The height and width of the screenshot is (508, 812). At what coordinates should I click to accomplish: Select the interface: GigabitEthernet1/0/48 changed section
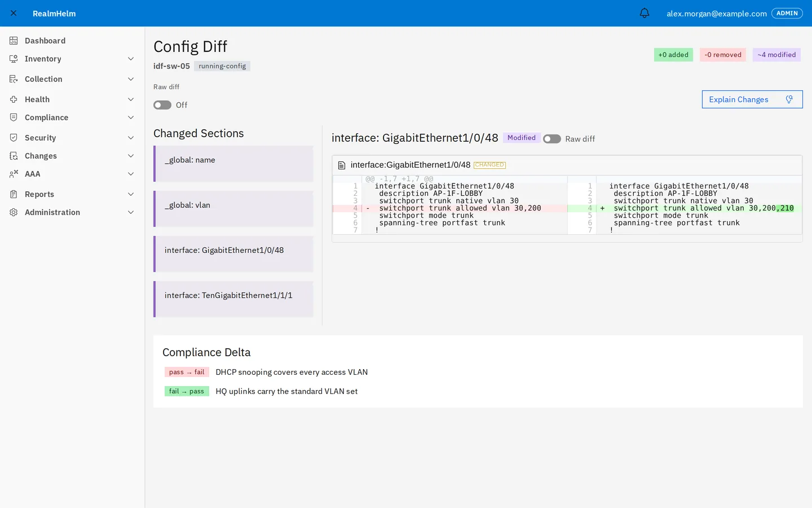click(x=233, y=254)
